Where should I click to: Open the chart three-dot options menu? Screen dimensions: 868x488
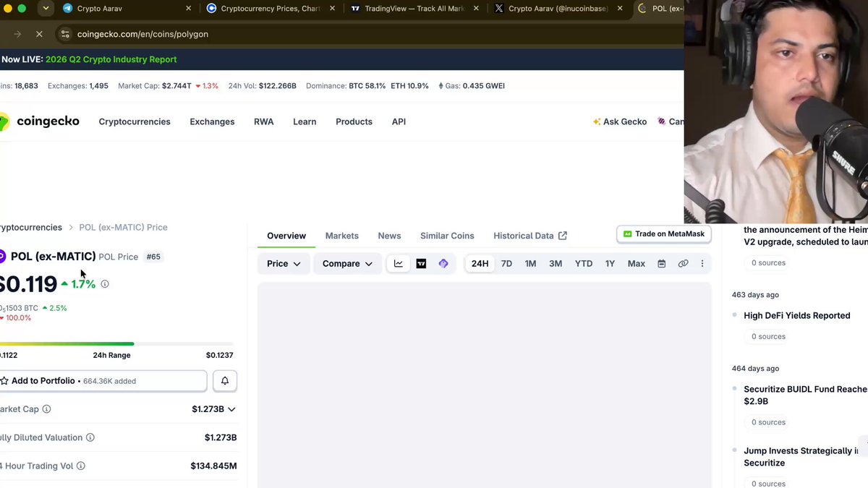(702, 264)
